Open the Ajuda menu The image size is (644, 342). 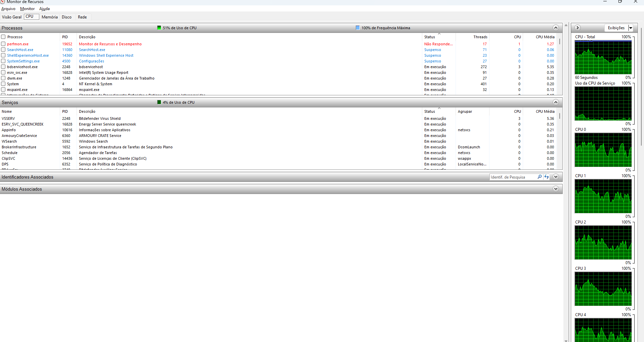click(x=44, y=9)
